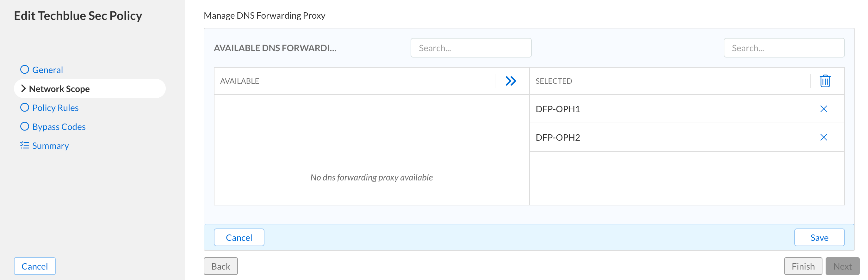Click the circle icon beside Bypass Codes

coord(25,126)
